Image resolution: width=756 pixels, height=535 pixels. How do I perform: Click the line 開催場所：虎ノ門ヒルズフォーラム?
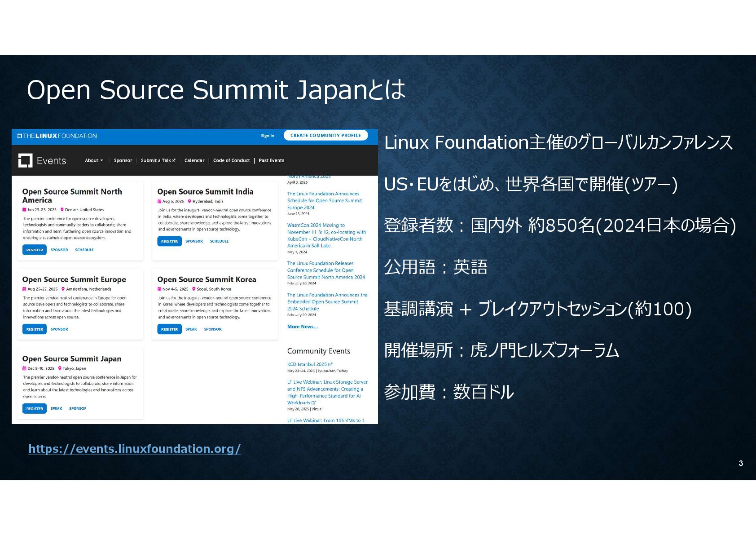tap(502, 350)
